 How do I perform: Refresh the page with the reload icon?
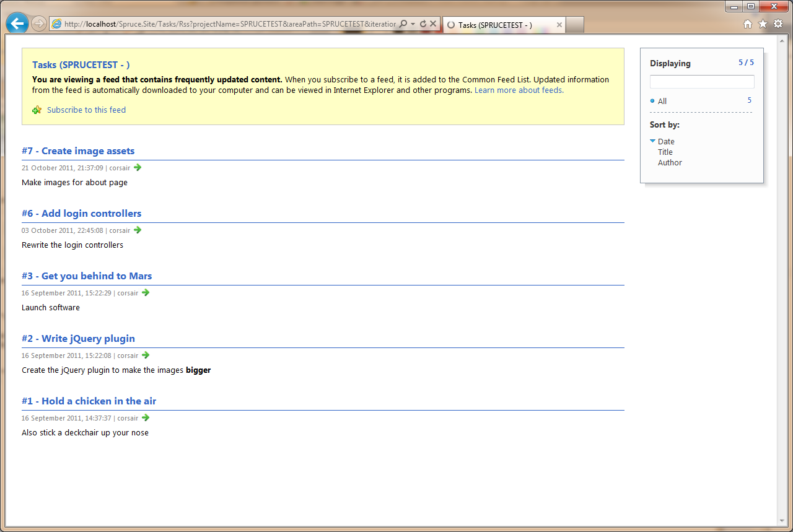423,24
